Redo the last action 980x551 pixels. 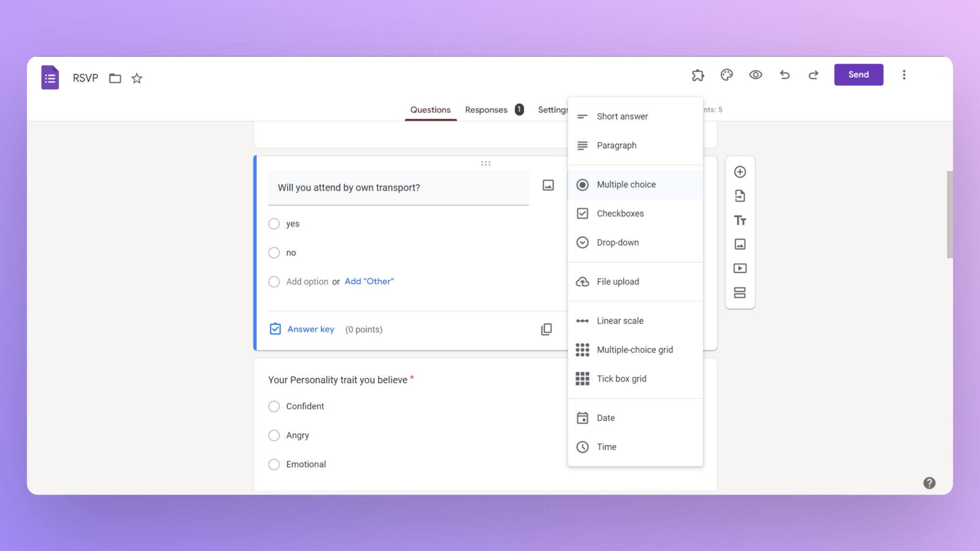coord(813,75)
